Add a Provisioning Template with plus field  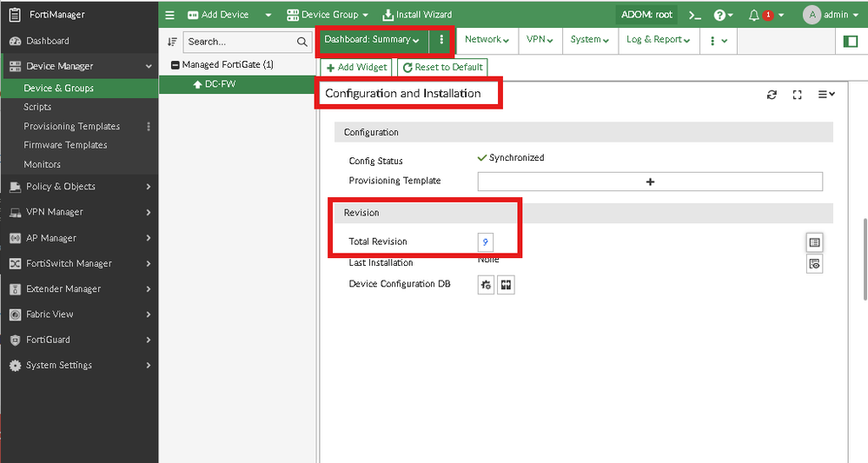650,182
